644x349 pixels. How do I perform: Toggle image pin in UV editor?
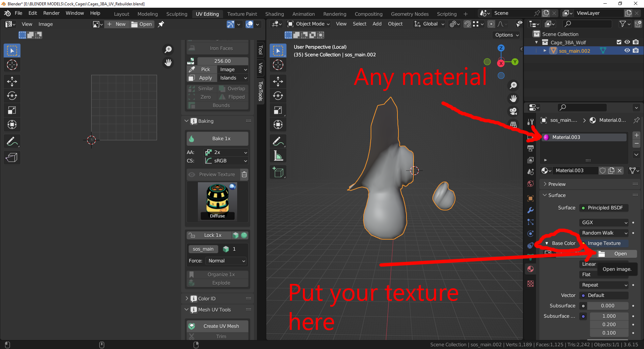[161, 24]
